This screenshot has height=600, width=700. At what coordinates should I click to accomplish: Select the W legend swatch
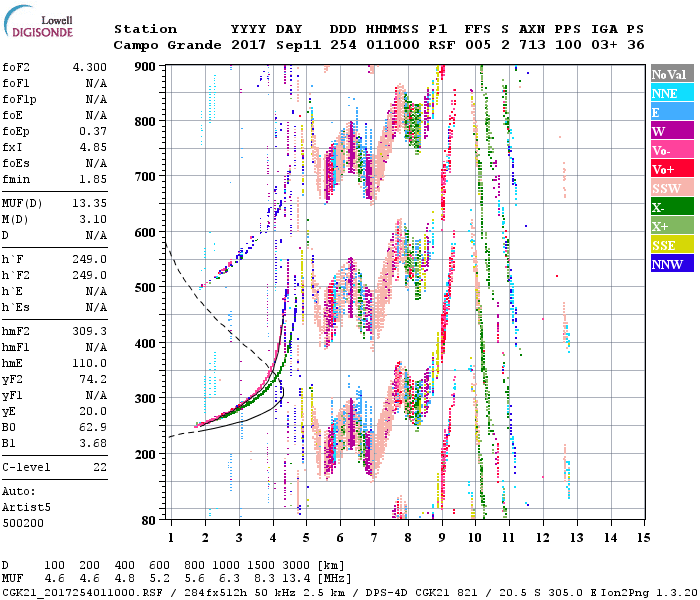click(672, 131)
